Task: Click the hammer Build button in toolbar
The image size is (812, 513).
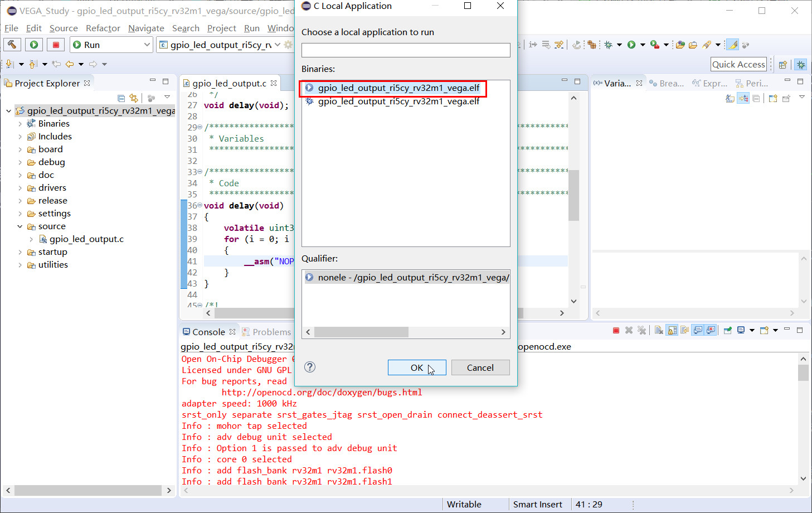Action: tap(12, 45)
